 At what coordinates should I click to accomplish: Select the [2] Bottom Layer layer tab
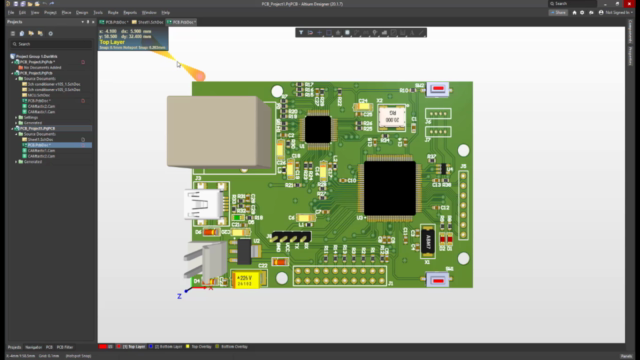[165, 347]
